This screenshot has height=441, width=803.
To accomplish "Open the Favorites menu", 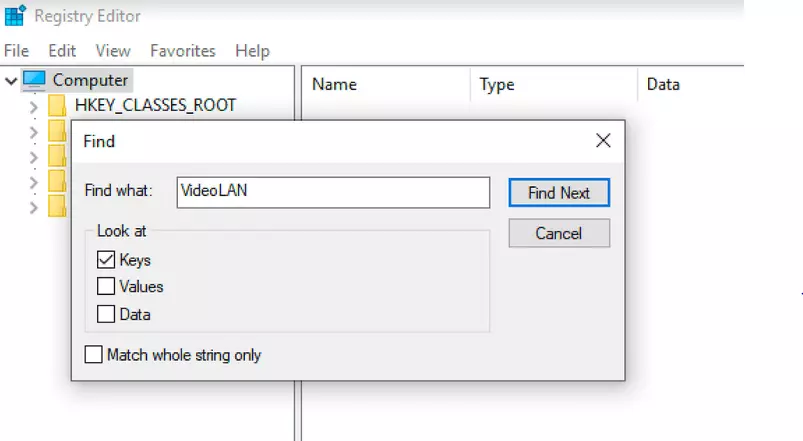I will pyautogui.click(x=182, y=50).
